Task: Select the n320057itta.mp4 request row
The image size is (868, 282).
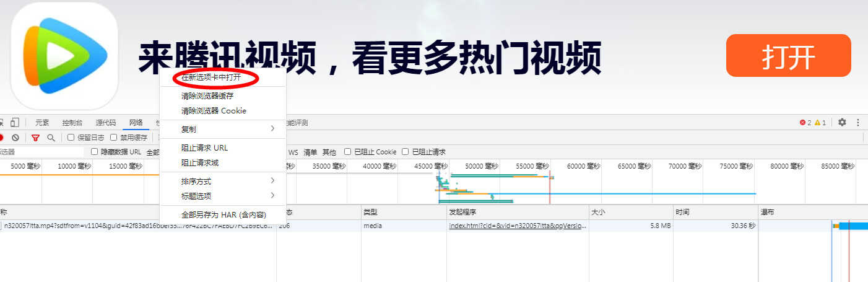Action: point(137,226)
